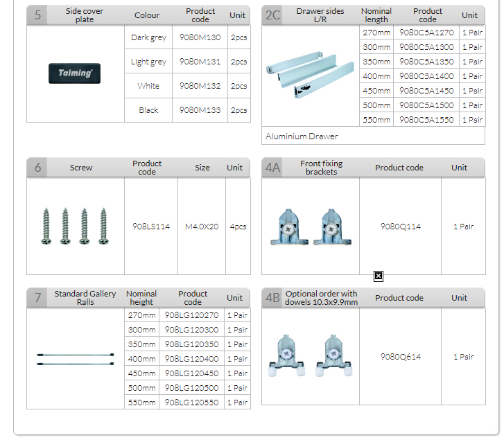
Task: Select product code 9080M133 for black
Action: 200,110
